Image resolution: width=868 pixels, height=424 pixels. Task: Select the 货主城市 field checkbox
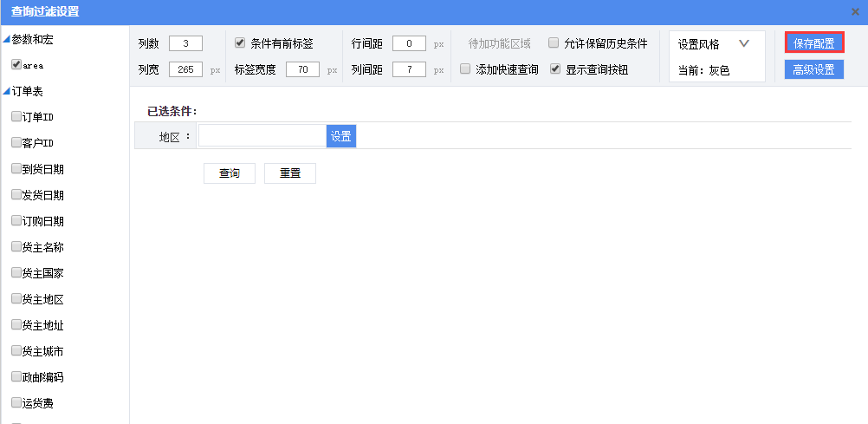click(x=16, y=350)
